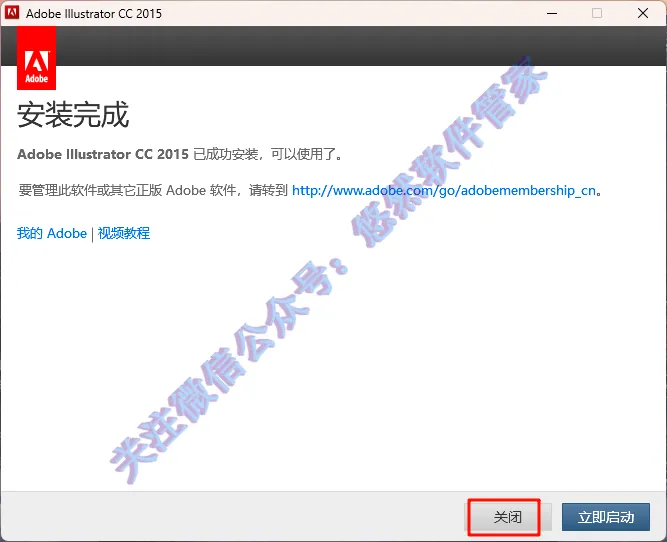667x542 pixels.
Task: Click the 已成功安装 message text
Action: (180, 154)
